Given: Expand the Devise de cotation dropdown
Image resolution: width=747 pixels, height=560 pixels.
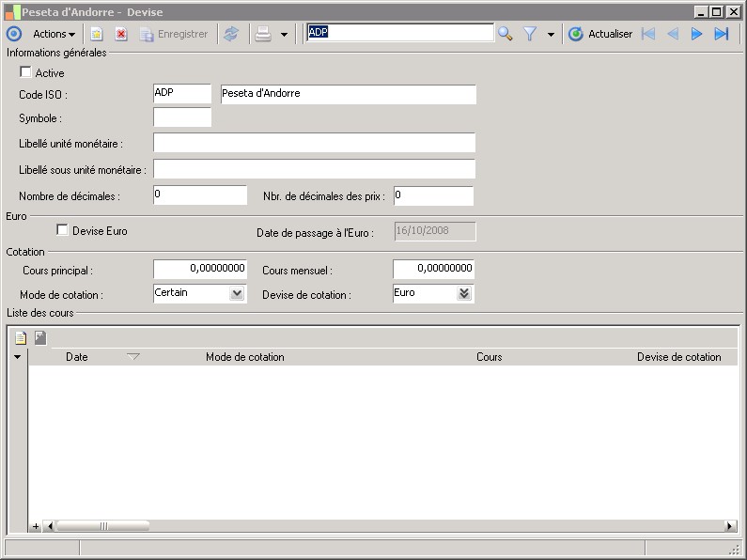Looking at the screenshot, I should click(463, 293).
